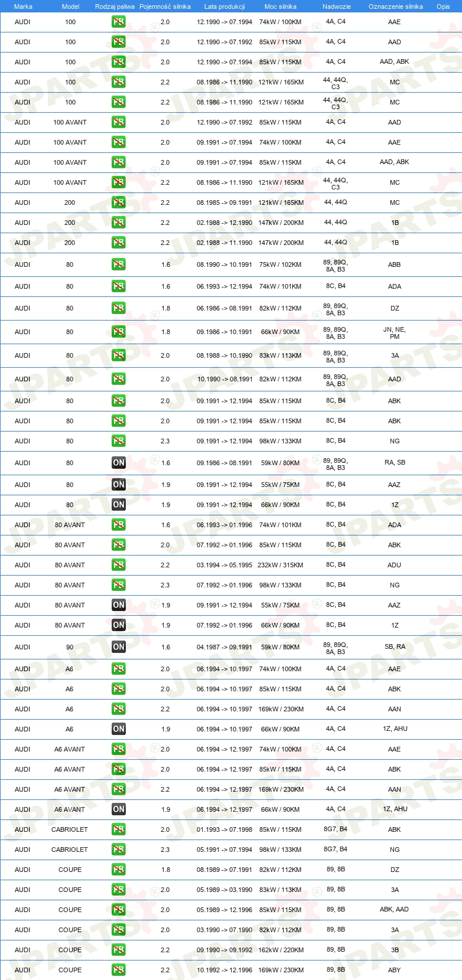Viewport: 462px width, 980px height.
Task: Select the date range '10.1992 -> 12.1996'
Action: point(225,970)
